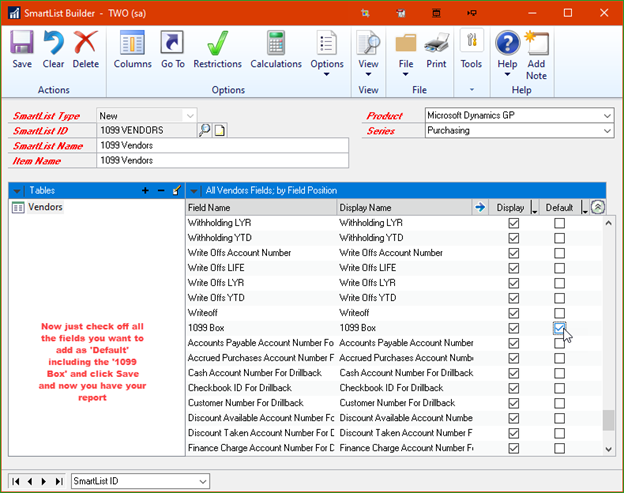Viewport: 624px width, 493px height.
Task: Select Write Offs Account Number field name
Action: (239, 253)
